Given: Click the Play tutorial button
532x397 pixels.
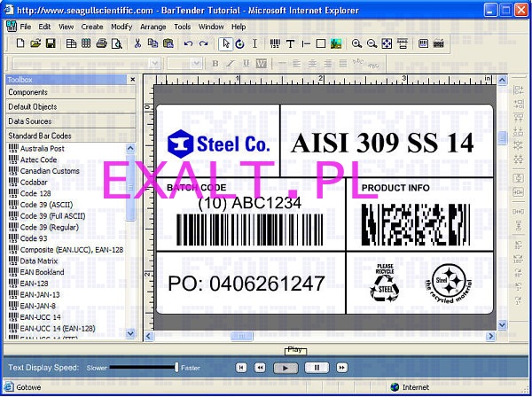Looking at the screenshot, I should pyautogui.click(x=286, y=368).
